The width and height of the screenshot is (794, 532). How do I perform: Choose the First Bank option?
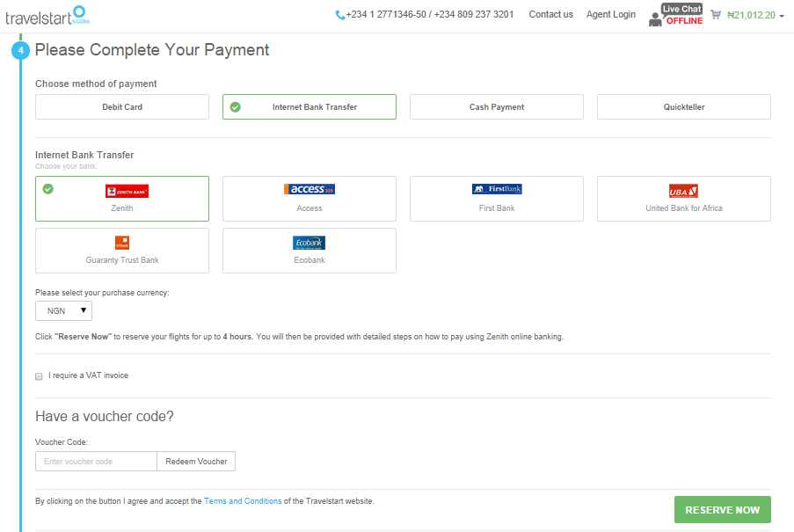[x=497, y=199]
